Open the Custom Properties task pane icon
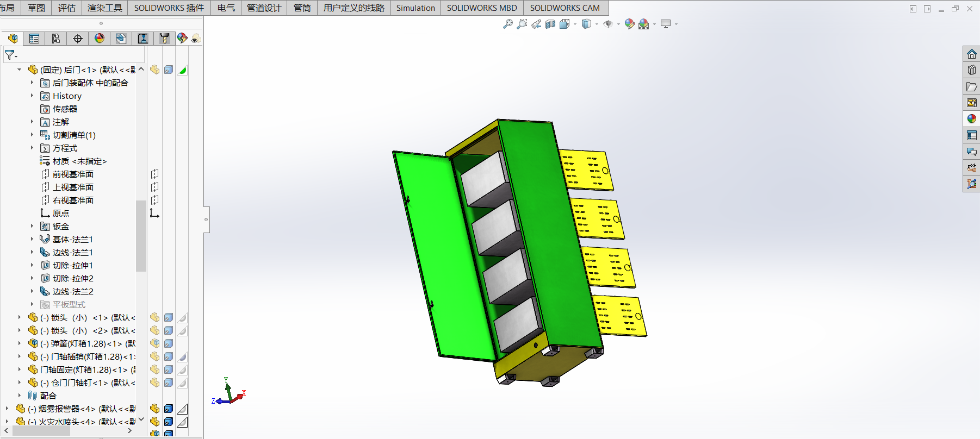The height and width of the screenshot is (439, 980). (972, 135)
